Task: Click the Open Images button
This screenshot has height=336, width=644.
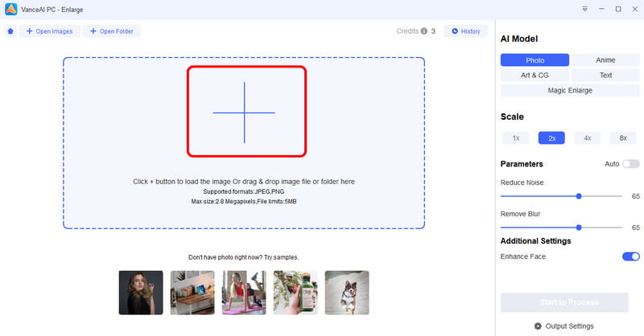Action: (50, 31)
